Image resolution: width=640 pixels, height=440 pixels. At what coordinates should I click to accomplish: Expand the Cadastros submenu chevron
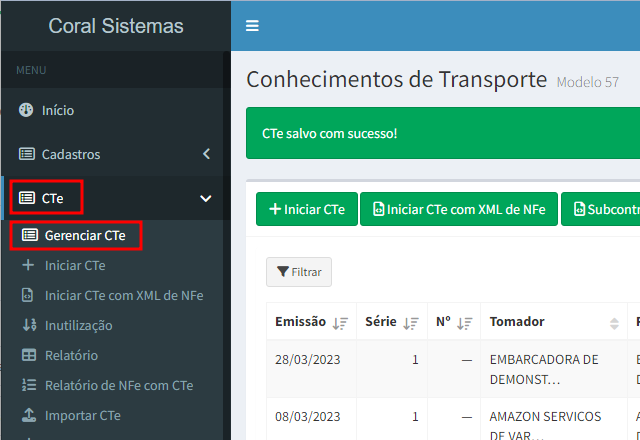(x=206, y=154)
